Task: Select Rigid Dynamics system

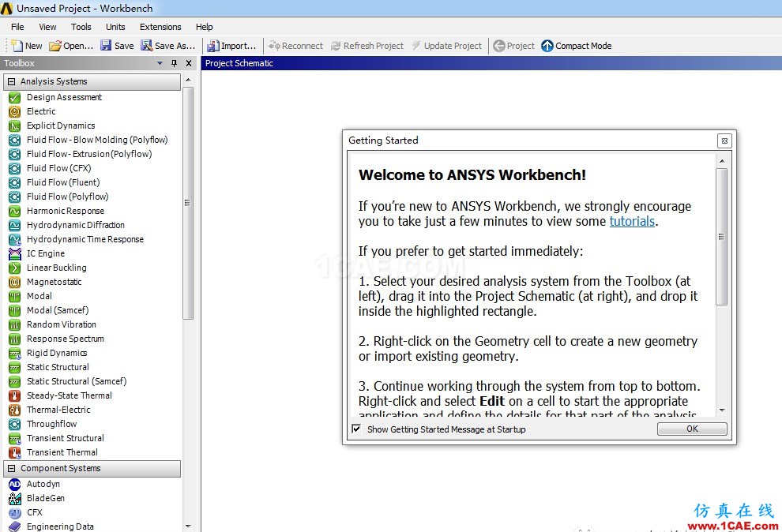Action: (57, 353)
